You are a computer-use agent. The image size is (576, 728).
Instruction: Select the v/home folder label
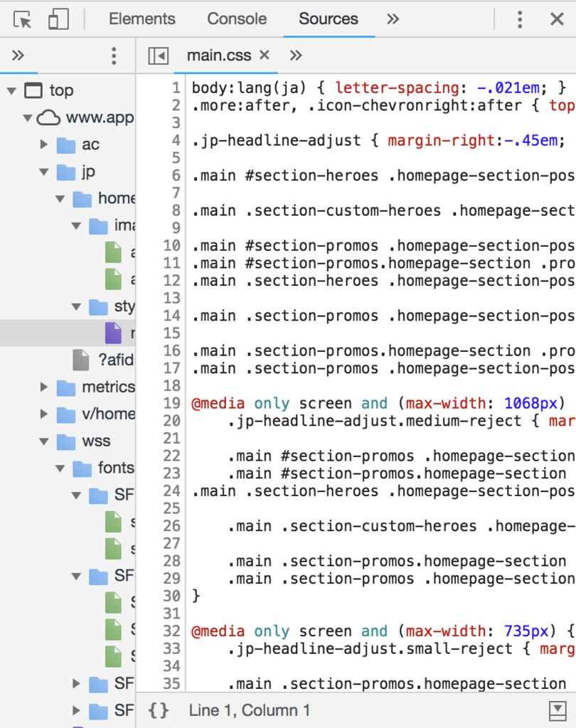(109, 414)
